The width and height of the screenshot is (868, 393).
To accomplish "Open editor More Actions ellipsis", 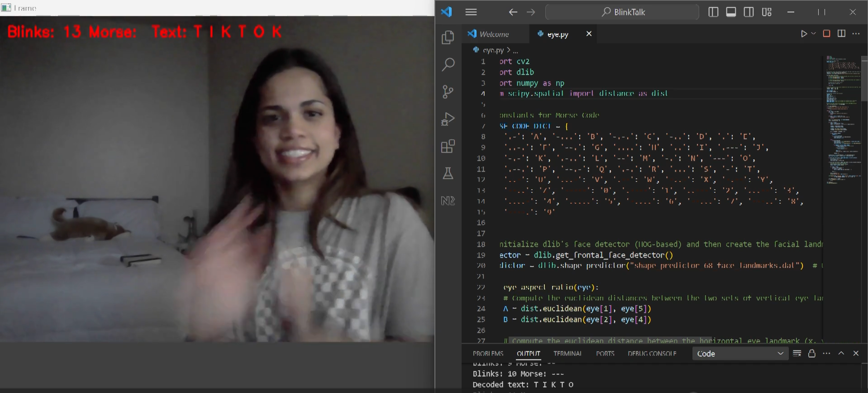I will (856, 34).
